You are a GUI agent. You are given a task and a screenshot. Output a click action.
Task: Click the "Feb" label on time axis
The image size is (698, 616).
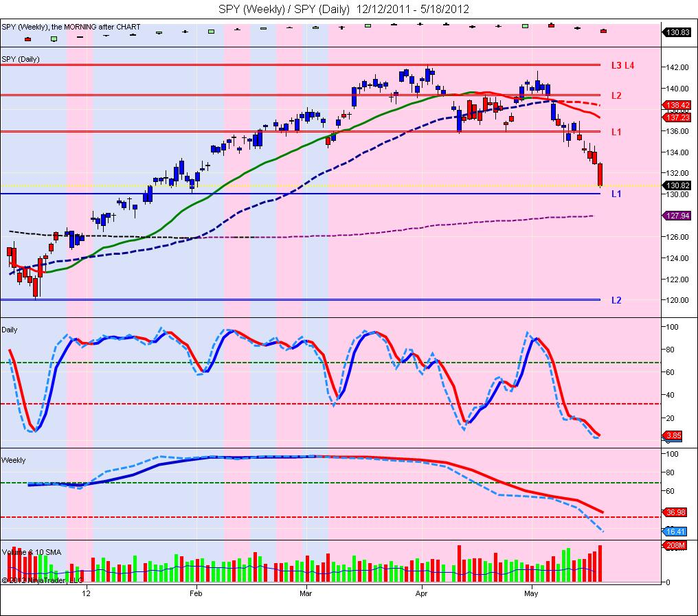pos(196,593)
